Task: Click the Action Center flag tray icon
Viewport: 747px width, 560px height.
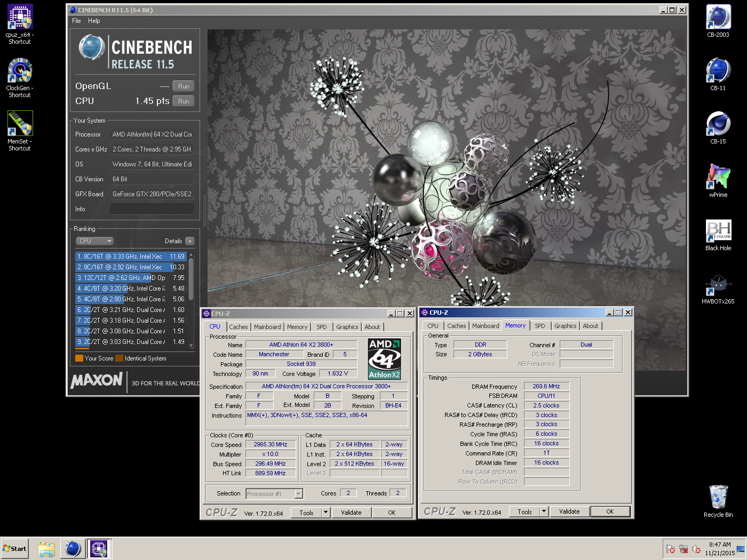Action: [671, 549]
